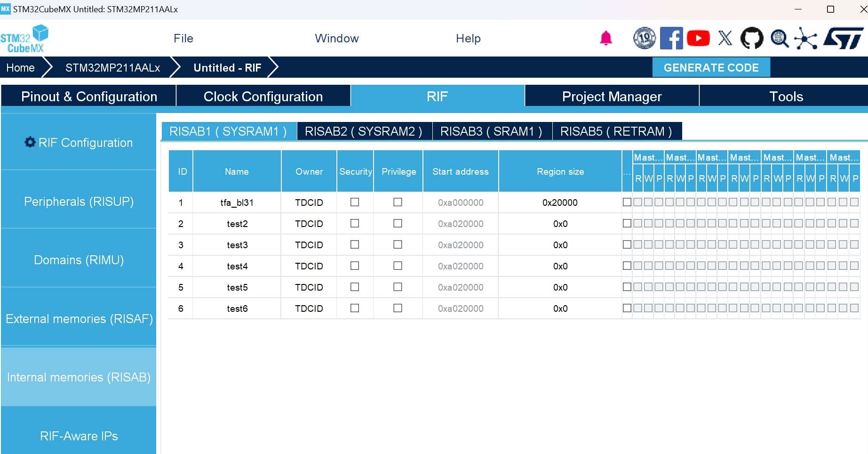Screen dimensions: 868x454
Task: Open the Help menu
Action: pyautogui.click(x=468, y=39)
